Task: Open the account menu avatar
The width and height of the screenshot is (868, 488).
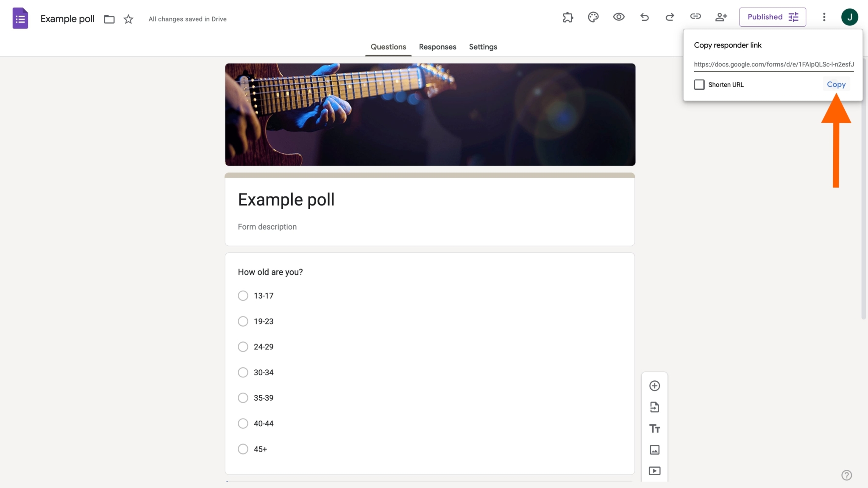Action: [850, 17]
